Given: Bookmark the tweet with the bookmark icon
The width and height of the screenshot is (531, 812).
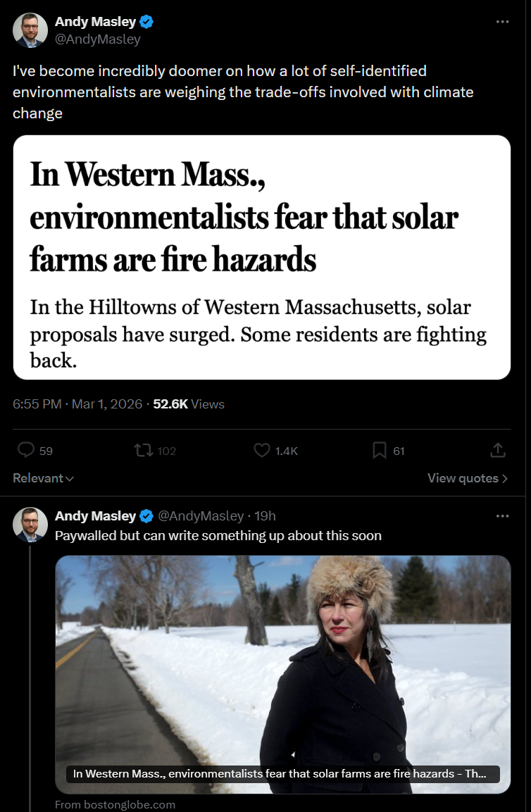Looking at the screenshot, I should click(x=380, y=450).
